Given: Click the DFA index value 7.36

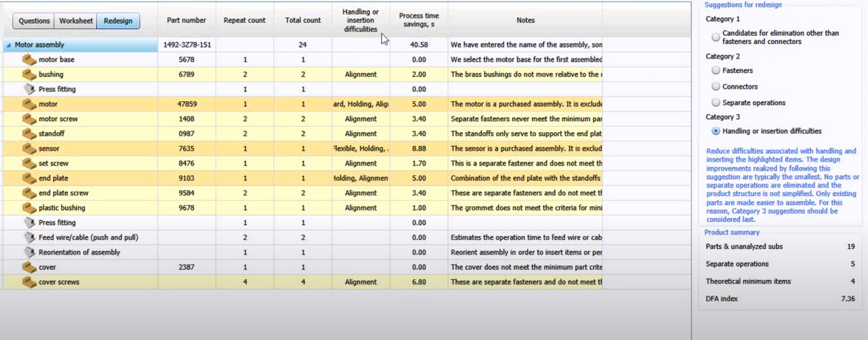Looking at the screenshot, I should click(848, 299).
